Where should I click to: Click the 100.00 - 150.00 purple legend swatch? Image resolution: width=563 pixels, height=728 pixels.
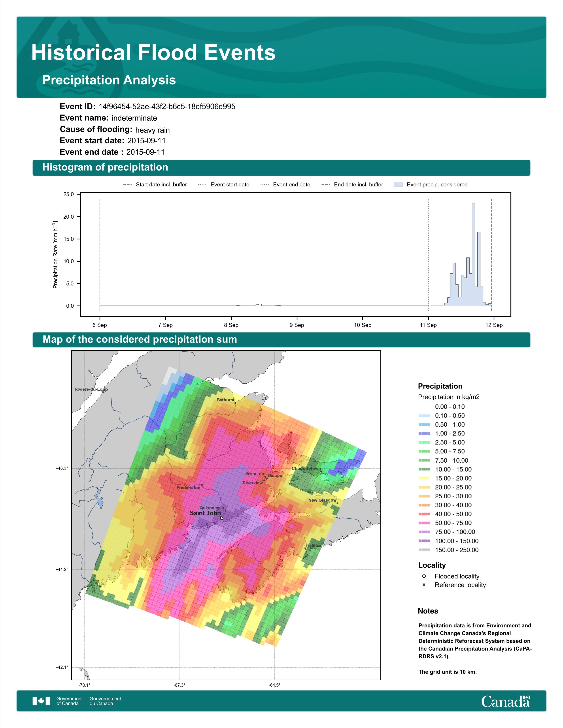pos(424,541)
